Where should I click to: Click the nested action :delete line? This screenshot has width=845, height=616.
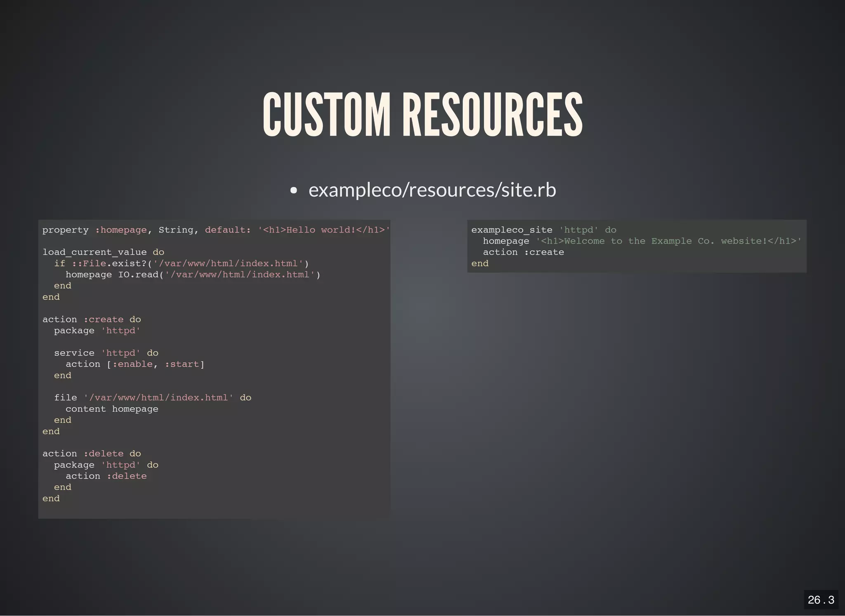click(x=106, y=476)
